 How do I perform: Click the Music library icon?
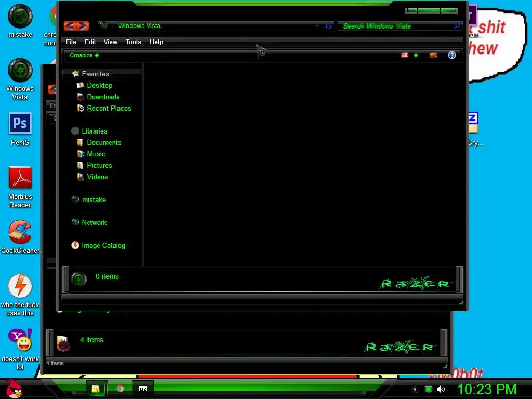tap(81, 154)
